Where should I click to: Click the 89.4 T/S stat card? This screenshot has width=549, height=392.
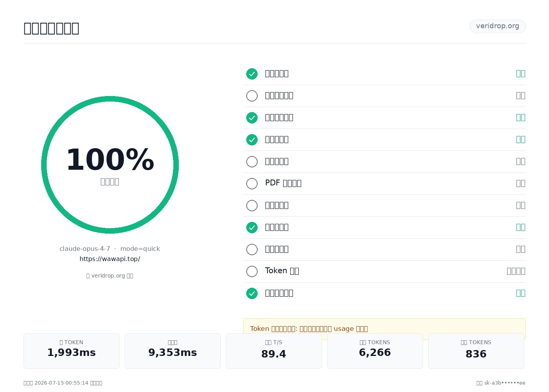coord(274,351)
